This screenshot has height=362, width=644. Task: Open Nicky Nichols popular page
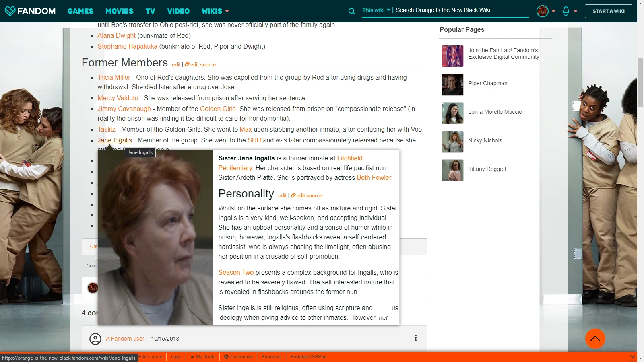[485, 141]
